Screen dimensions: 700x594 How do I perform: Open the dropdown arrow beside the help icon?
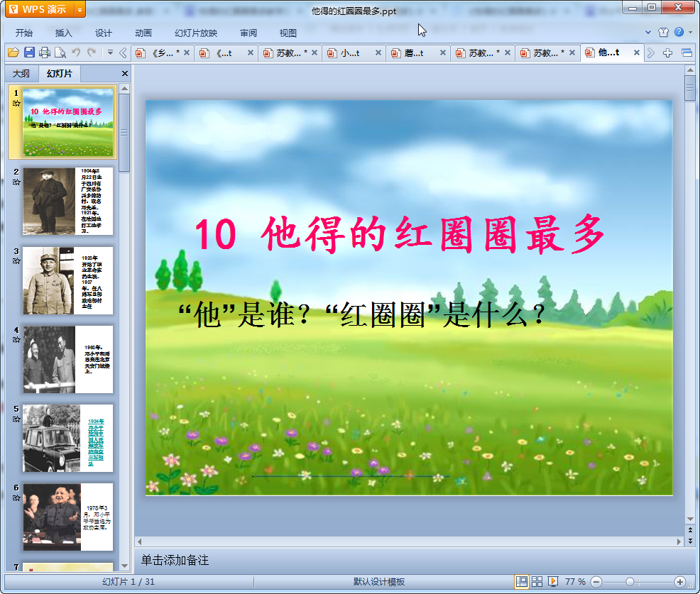[690, 32]
